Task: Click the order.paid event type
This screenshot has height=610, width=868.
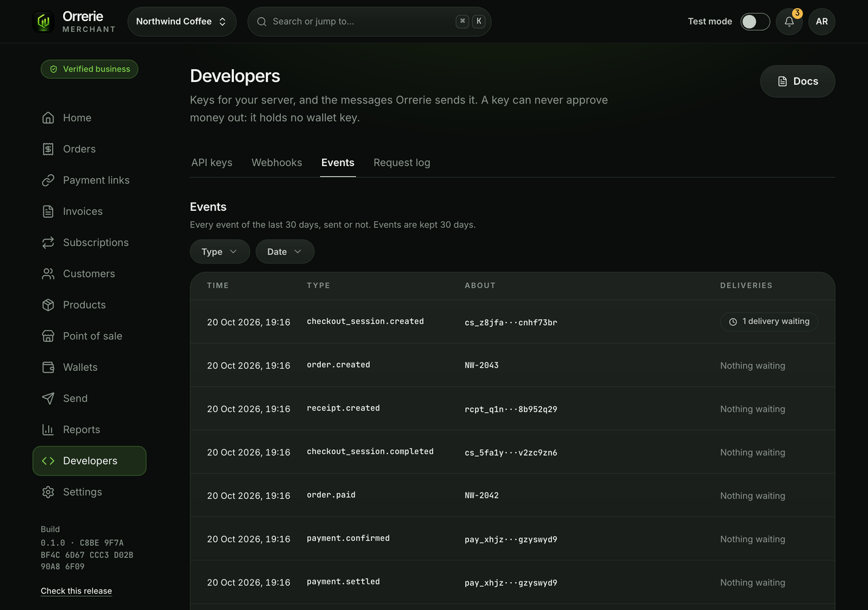Action: tap(331, 495)
